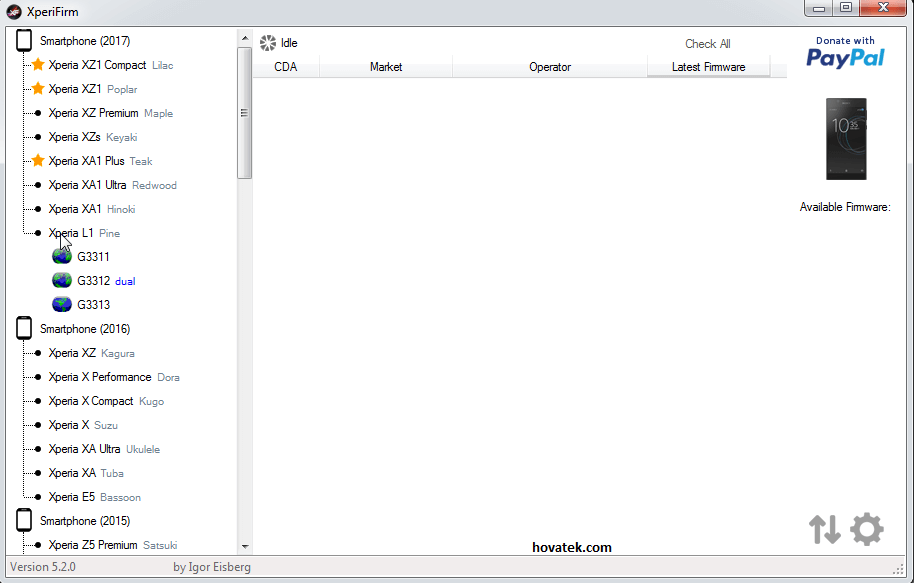This screenshot has height=583, width=914.
Task: Close the XperiFirm window
Action: [x=883, y=8]
